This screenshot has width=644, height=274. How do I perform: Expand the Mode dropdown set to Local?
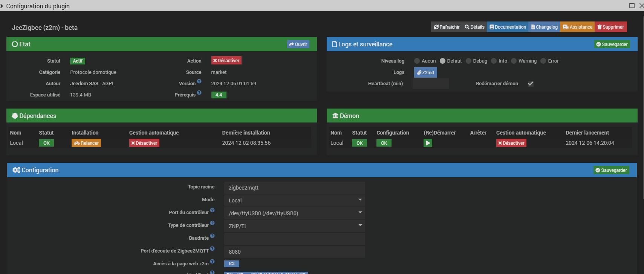pos(294,200)
